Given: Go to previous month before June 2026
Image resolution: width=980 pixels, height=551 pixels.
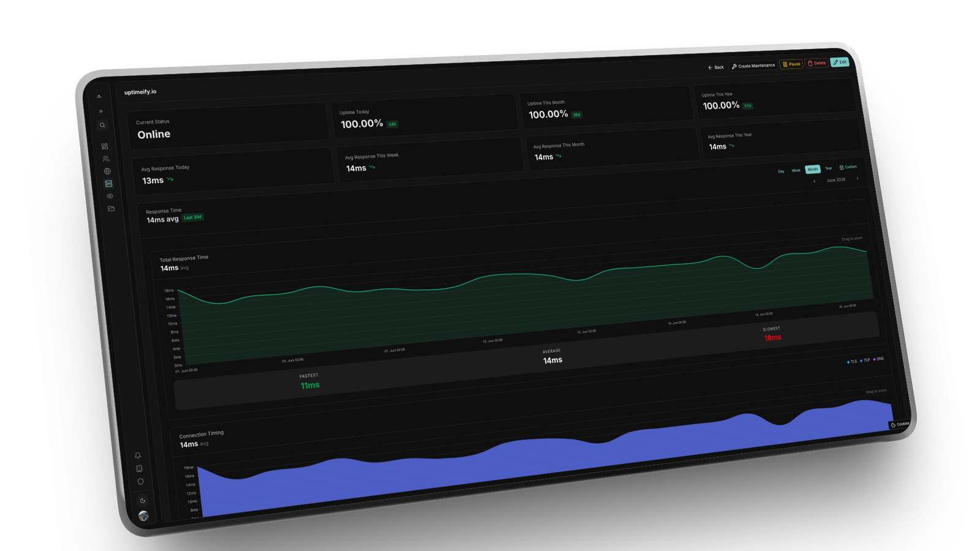Looking at the screenshot, I should tap(814, 181).
